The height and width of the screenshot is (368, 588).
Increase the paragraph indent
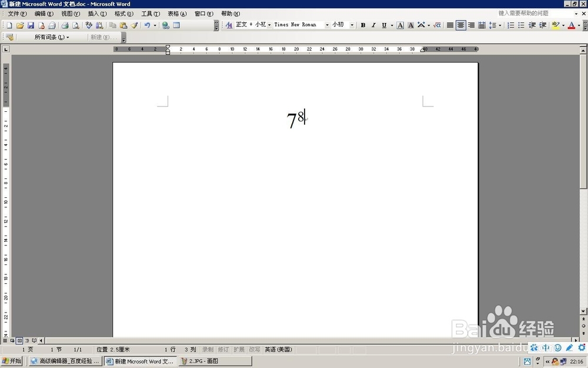coord(543,25)
